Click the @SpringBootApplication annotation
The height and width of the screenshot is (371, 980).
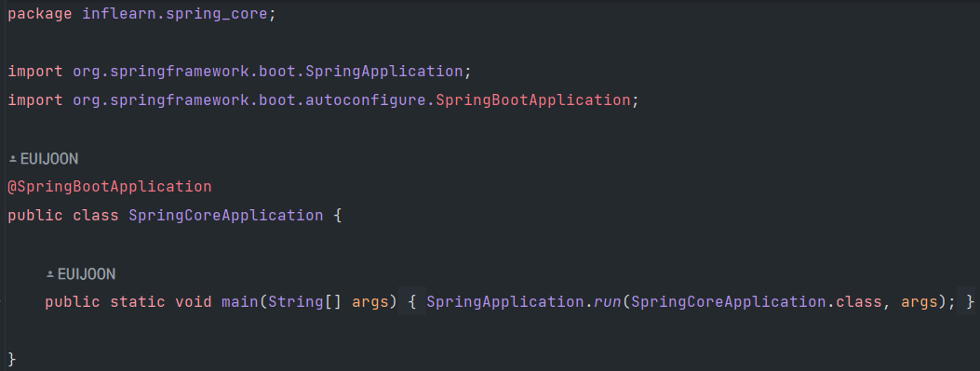tap(110, 187)
